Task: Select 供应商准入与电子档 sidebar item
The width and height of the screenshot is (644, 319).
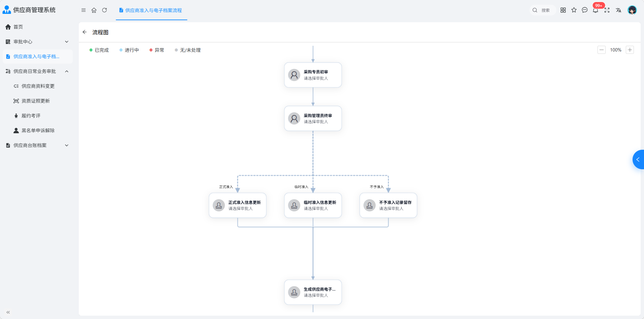Action: (38, 57)
